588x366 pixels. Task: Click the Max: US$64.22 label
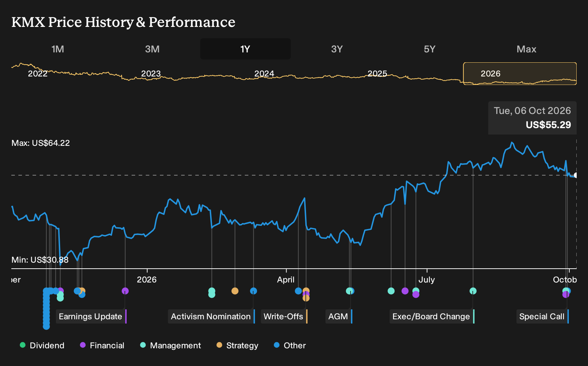[41, 143]
